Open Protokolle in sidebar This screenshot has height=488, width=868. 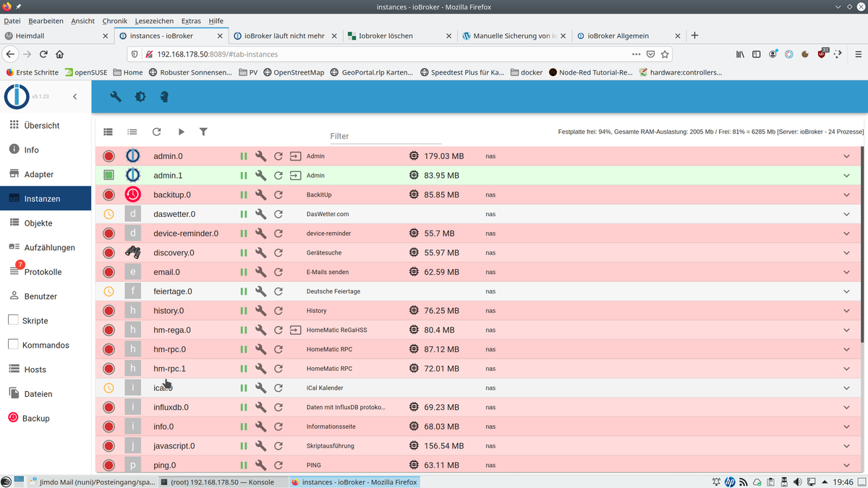click(x=46, y=272)
